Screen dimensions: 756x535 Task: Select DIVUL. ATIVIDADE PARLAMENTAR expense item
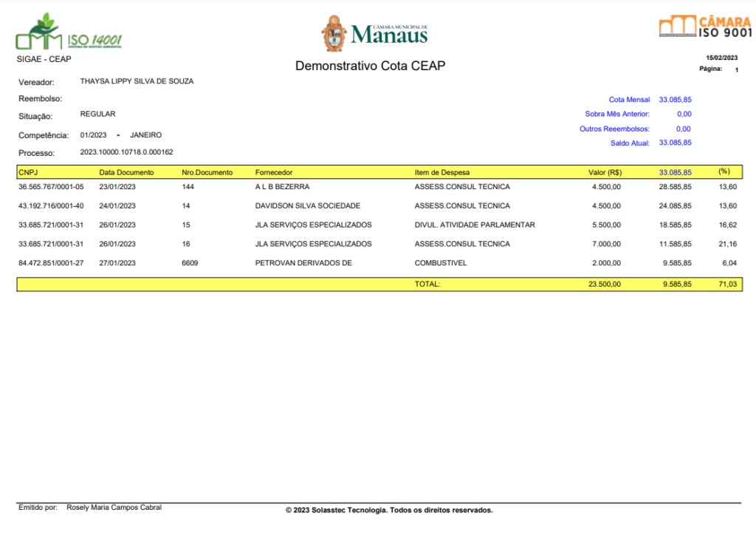coord(475,225)
